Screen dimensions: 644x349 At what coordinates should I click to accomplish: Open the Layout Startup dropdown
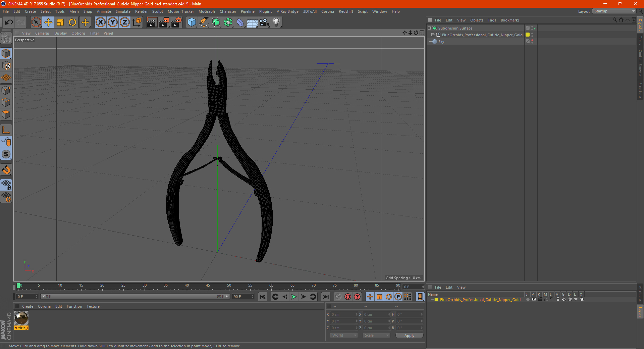tap(614, 11)
